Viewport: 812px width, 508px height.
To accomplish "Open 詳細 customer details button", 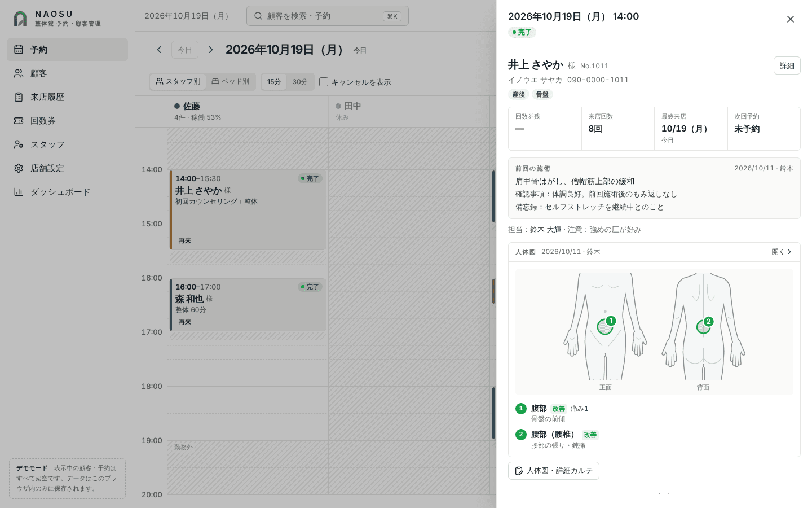I will (787, 65).
